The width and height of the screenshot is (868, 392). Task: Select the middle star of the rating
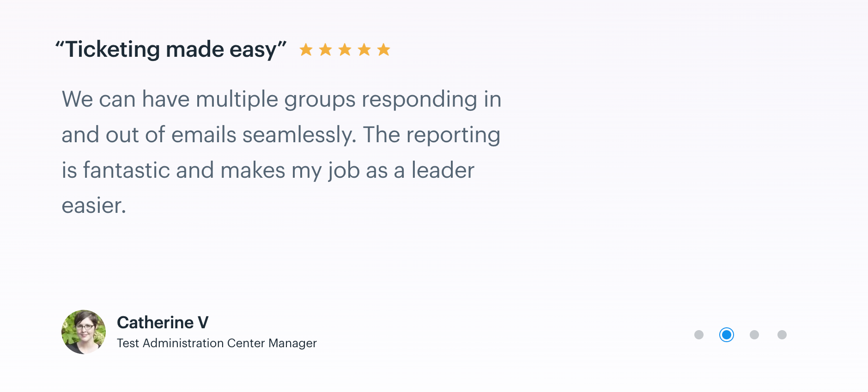point(345,49)
